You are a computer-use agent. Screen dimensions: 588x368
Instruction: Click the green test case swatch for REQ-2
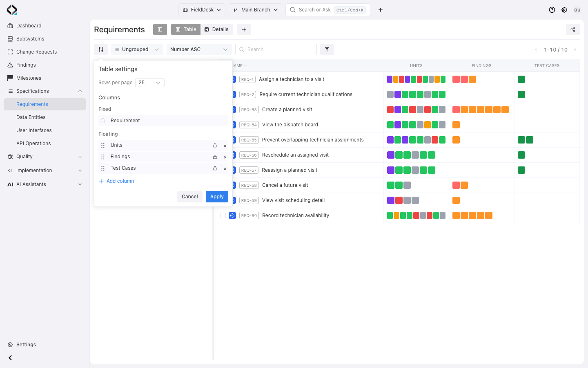tap(521, 94)
